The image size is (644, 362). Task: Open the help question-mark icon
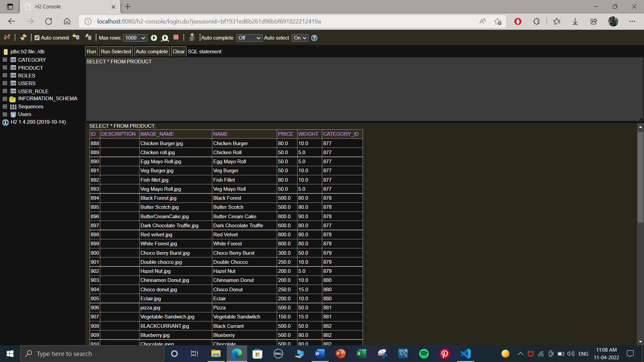(314, 38)
